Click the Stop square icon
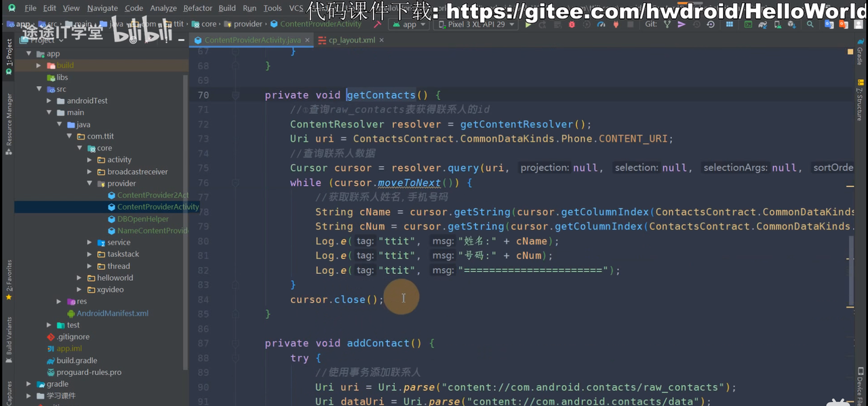The height and width of the screenshot is (406, 868). (630, 24)
